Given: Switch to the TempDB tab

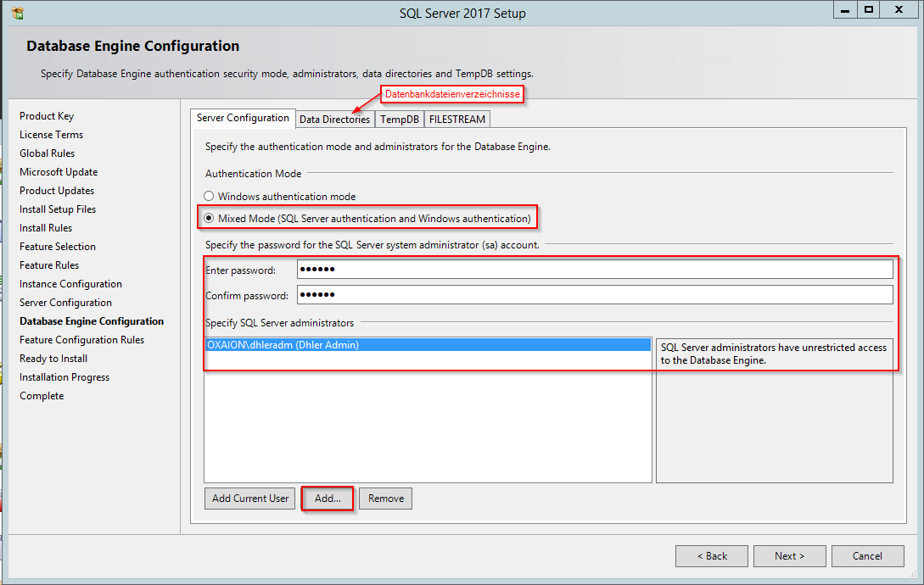Looking at the screenshot, I should point(400,119).
